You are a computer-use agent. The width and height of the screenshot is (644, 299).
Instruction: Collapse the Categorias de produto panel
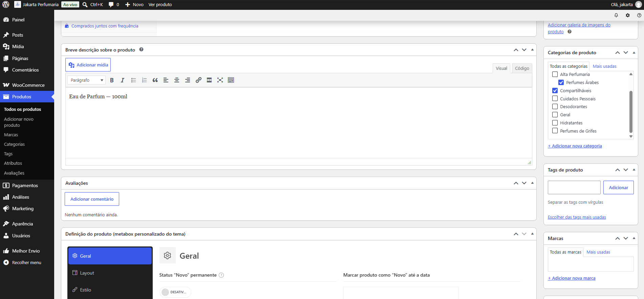coord(634,53)
